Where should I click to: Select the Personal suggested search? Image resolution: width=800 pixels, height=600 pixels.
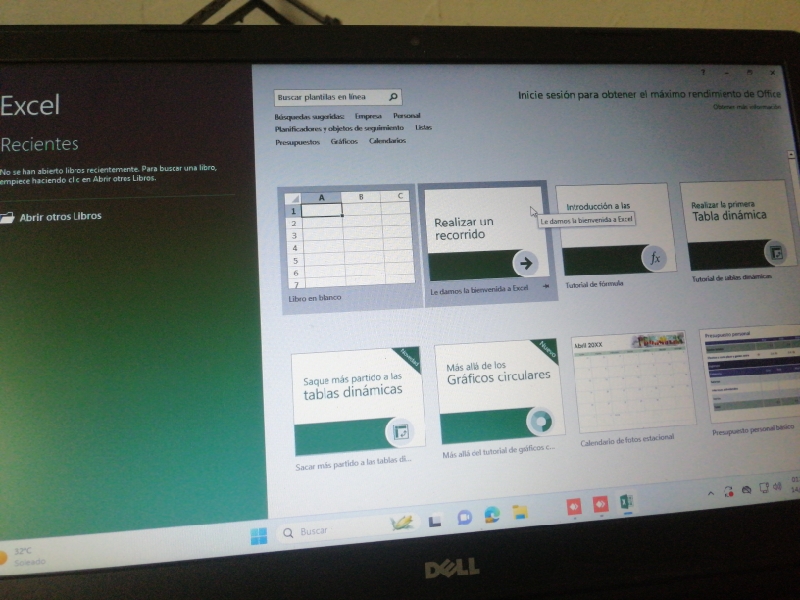(407, 115)
